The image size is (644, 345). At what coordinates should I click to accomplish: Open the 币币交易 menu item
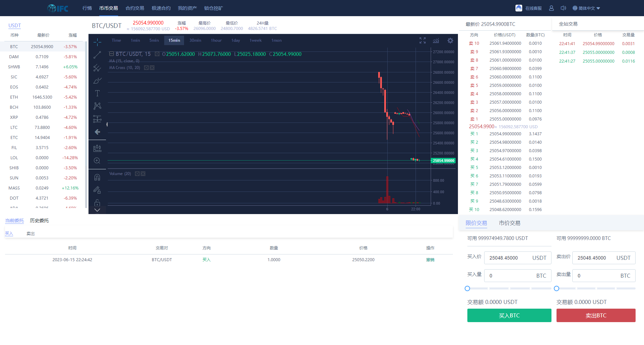(x=109, y=8)
